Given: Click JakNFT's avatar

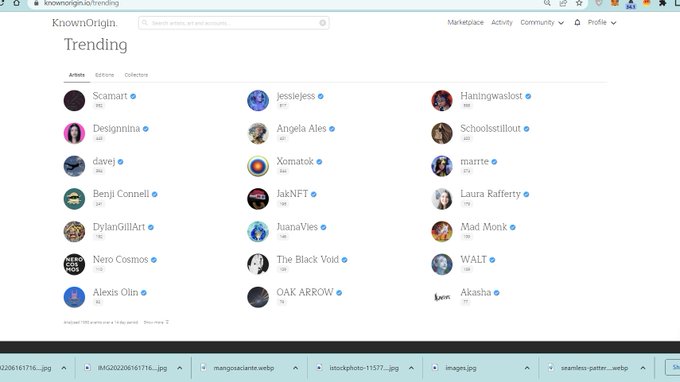Looking at the screenshot, I should [x=258, y=199].
